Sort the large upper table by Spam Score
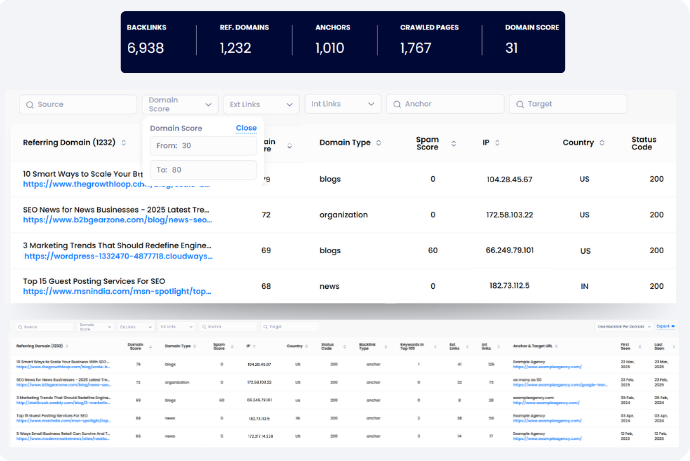The height and width of the screenshot is (461, 690). [x=454, y=143]
